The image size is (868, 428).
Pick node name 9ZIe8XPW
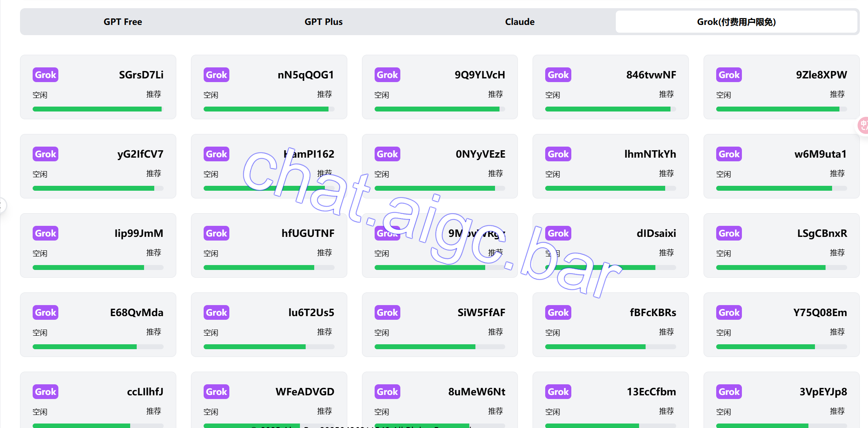click(821, 75)
